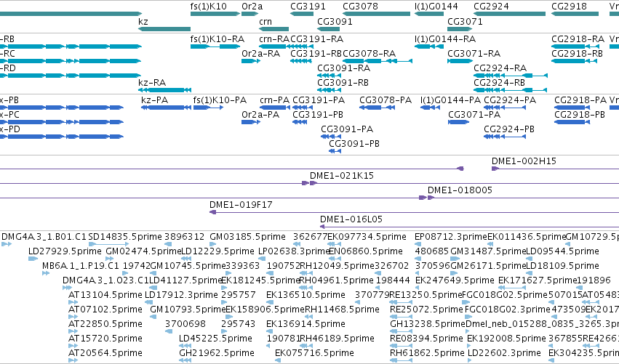The height and width of the screenshot is (364, 619).
Task: Click transcript l(1)G0144-RA
Action: pyautogui.click(x=445, y=39)
